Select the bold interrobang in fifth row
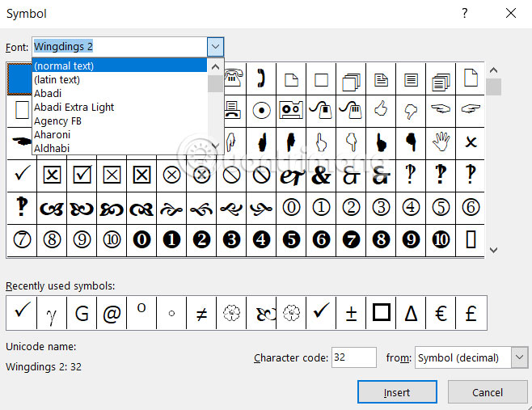 [22, 207]
